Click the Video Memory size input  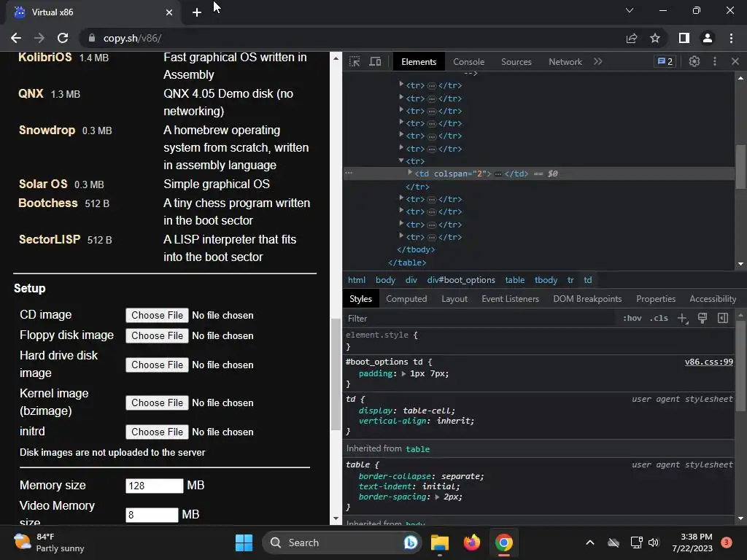(152, 515)
